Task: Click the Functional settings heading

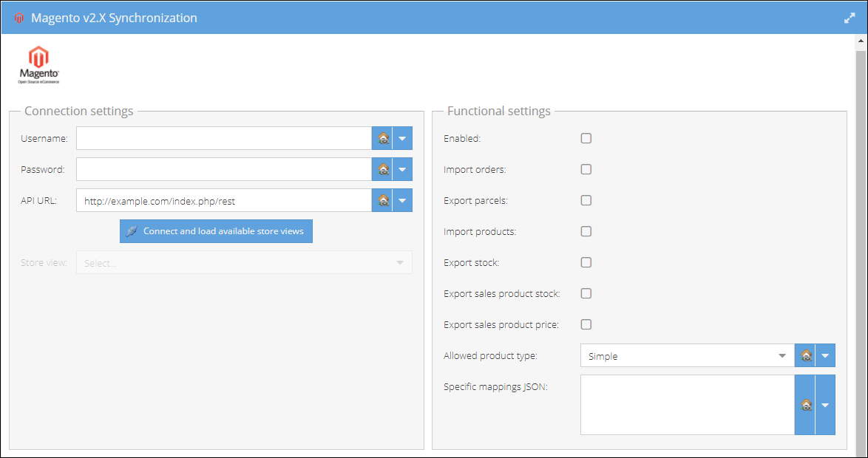Action: click(x=499, y=112)
